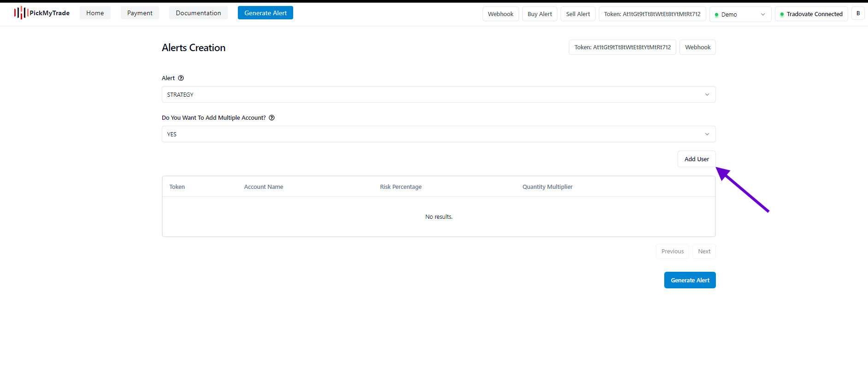Click the Next pagination button
868x380 pixels.
(x=704, y=251)
